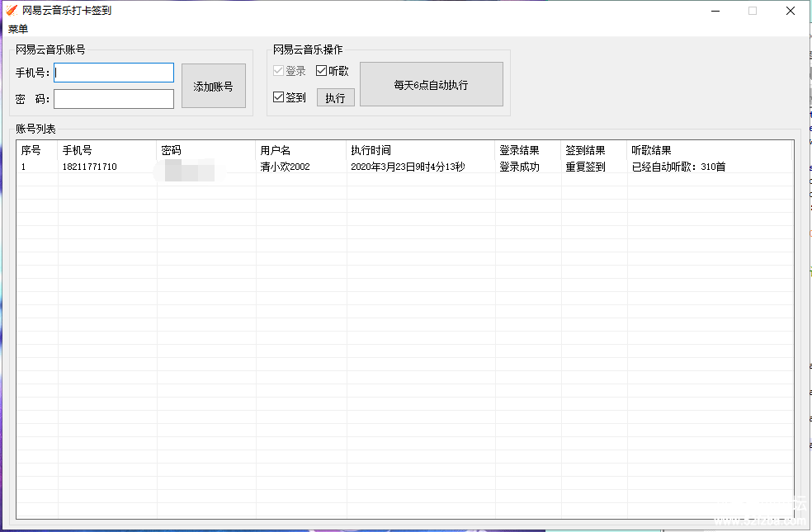Viewport: 812px width, 532px height.
Task: Close the 网易云音乐打卡签到 window
Action: pos(791,11)
